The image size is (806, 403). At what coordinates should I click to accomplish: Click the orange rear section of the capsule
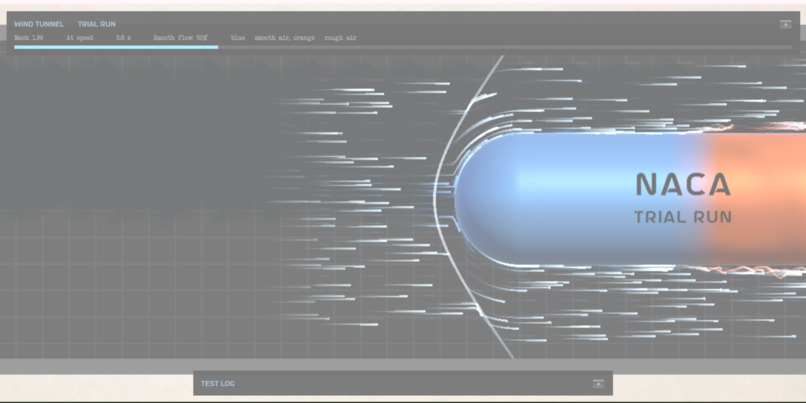pos(756,199)
